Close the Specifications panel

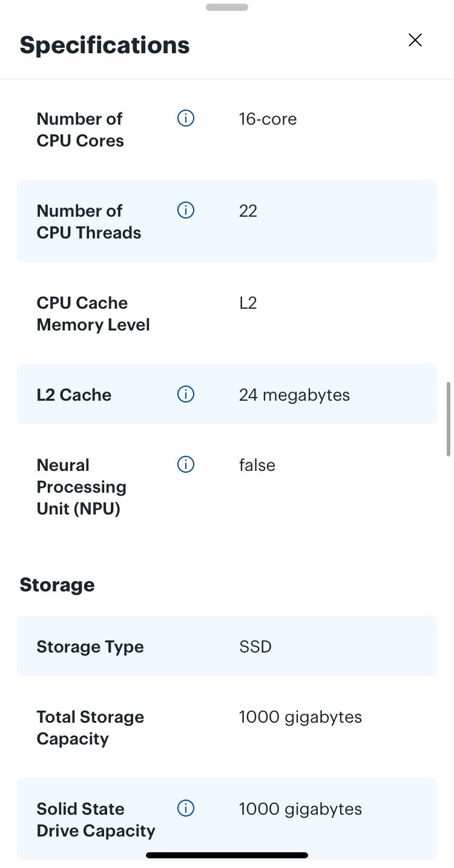415,40
